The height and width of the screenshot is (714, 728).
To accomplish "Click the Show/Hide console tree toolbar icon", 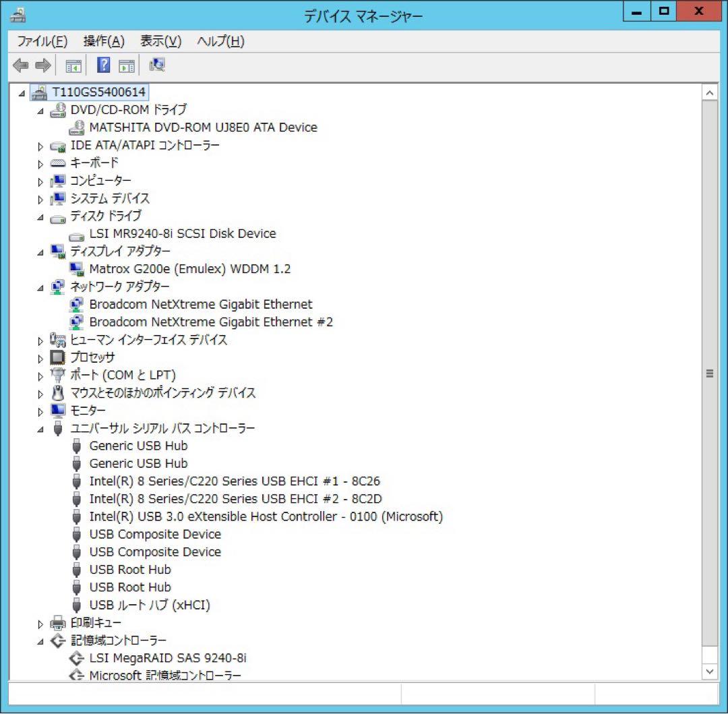I will pos(74,65).
